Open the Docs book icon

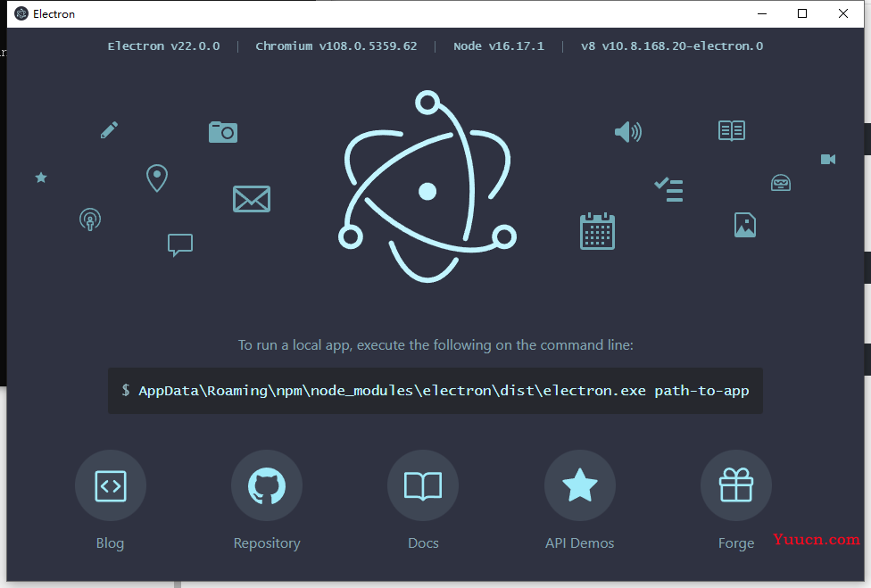click(x=423, y=485)
